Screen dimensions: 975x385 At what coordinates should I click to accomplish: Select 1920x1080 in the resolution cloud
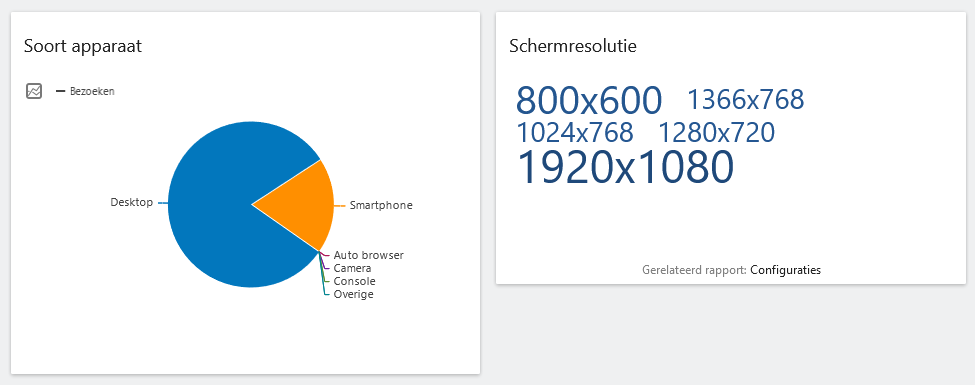pos(625,167)
